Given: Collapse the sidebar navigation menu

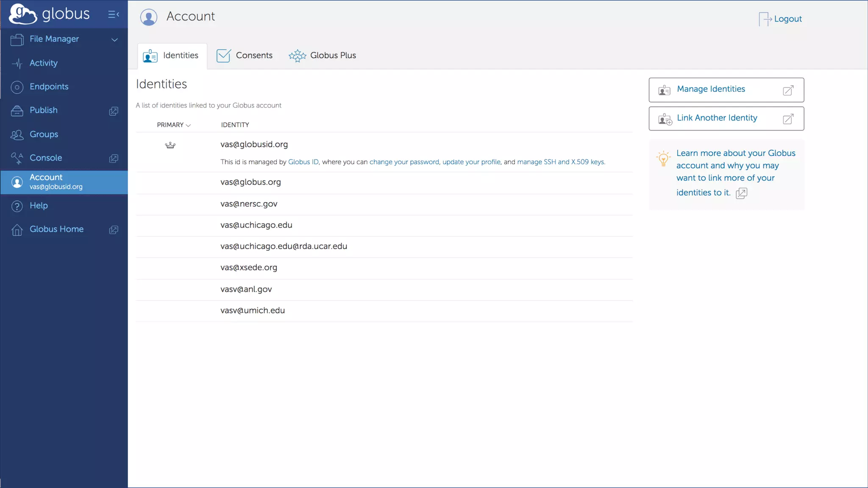Looking at the screenshot, I should pyautogui.click(x=113, y=14).
